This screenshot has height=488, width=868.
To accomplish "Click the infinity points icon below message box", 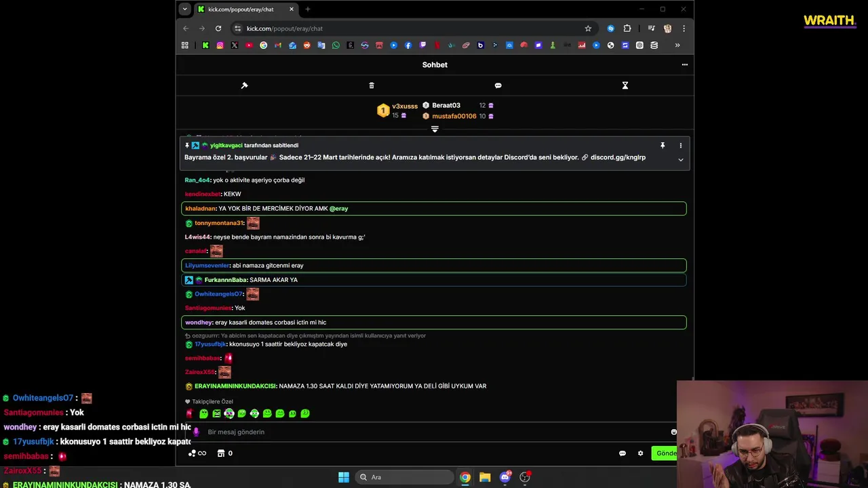I will pyautogui.click(x=197, y=453).
